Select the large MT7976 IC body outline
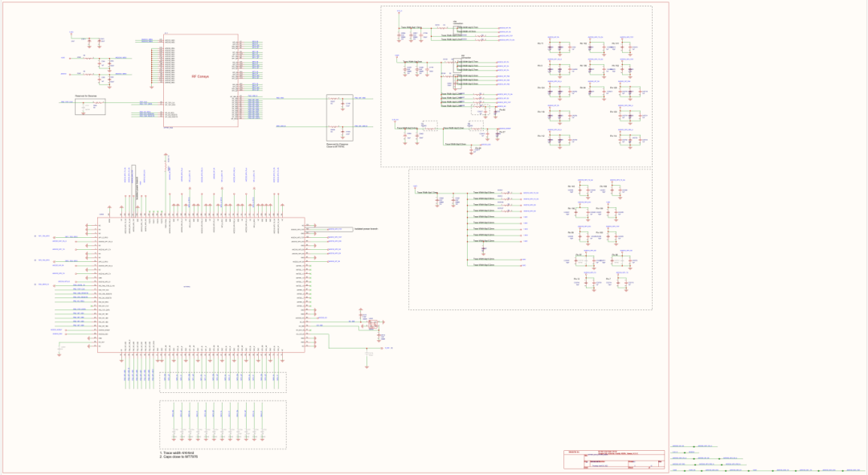The image size is (868, 475). 201,285
